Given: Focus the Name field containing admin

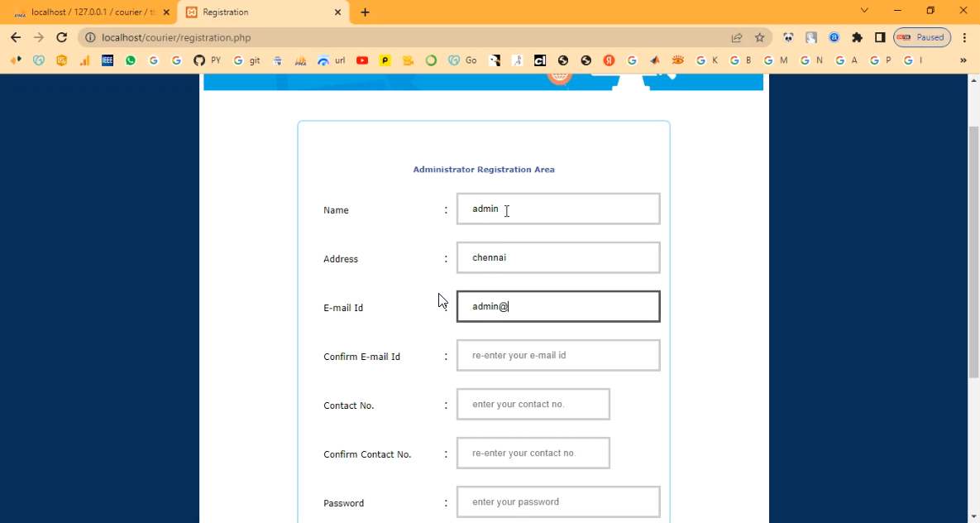Looking at the screenshot, I should [558, 209].
